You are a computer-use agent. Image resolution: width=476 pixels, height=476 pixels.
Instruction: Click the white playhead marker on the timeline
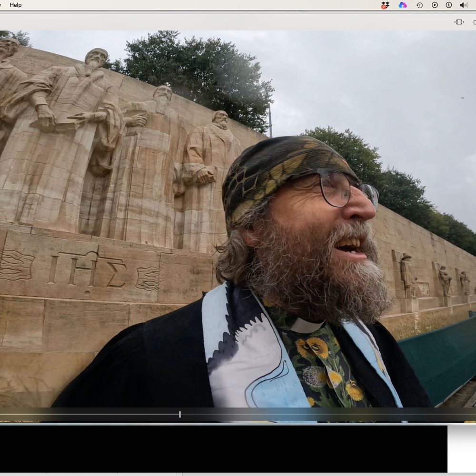click(x=180, y=415)
